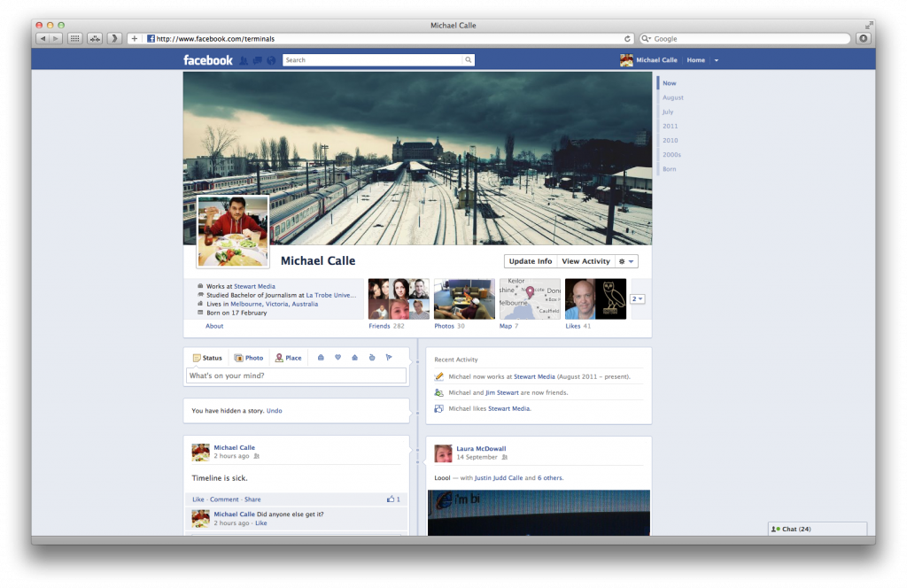
Task: Open Melbourne, Victoria, Australia link
Action: [x=275, y=304]
